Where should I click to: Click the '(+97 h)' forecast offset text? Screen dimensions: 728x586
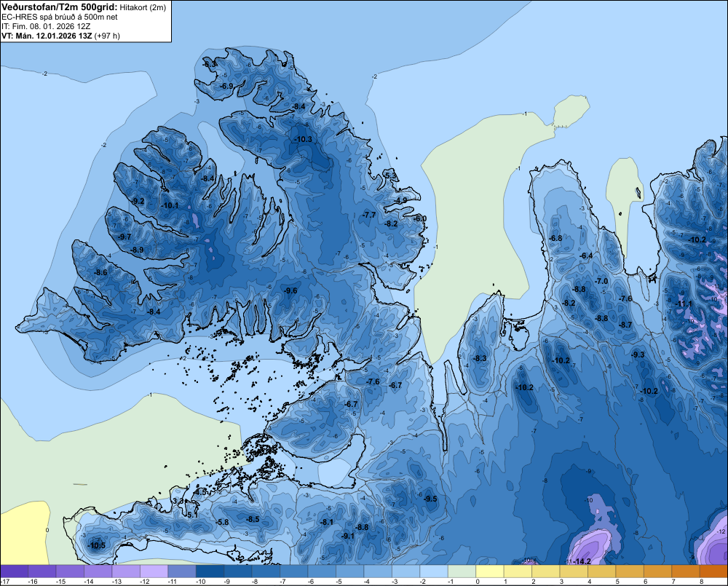pyautogui.click(x=107, y=36)
